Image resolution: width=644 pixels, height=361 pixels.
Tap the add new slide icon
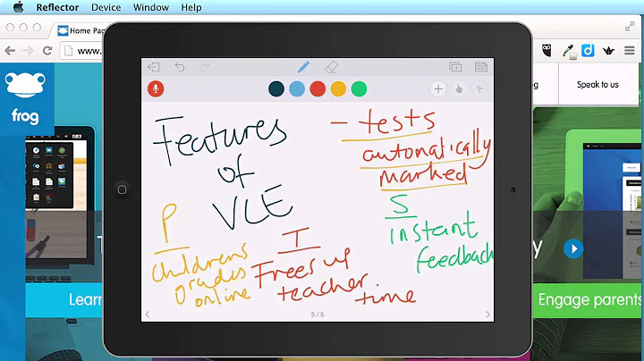(455, 66)
